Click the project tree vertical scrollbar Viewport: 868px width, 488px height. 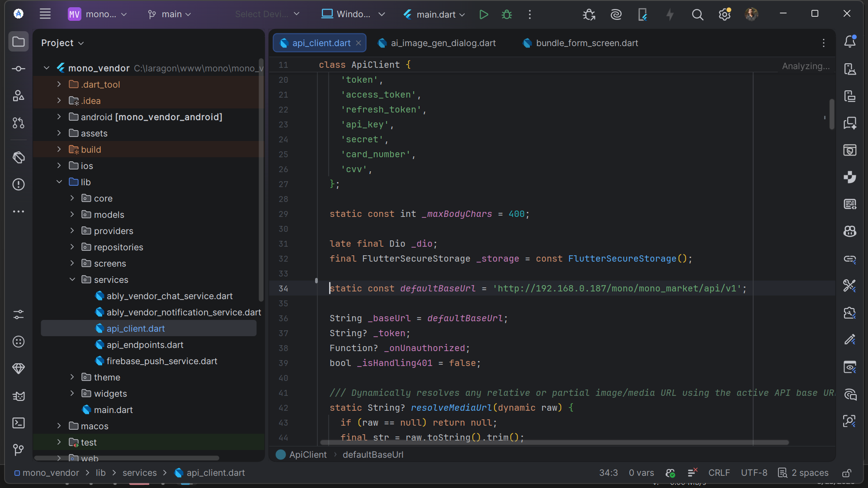[261, 179]
